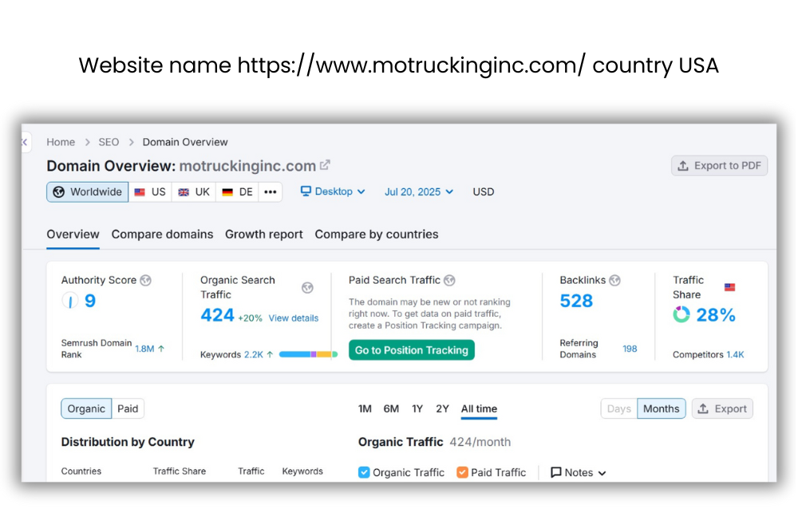Screen dimensions: 798x532
Task: Uncheck the Organic Traffic checkbox
Action: [364, 472]
